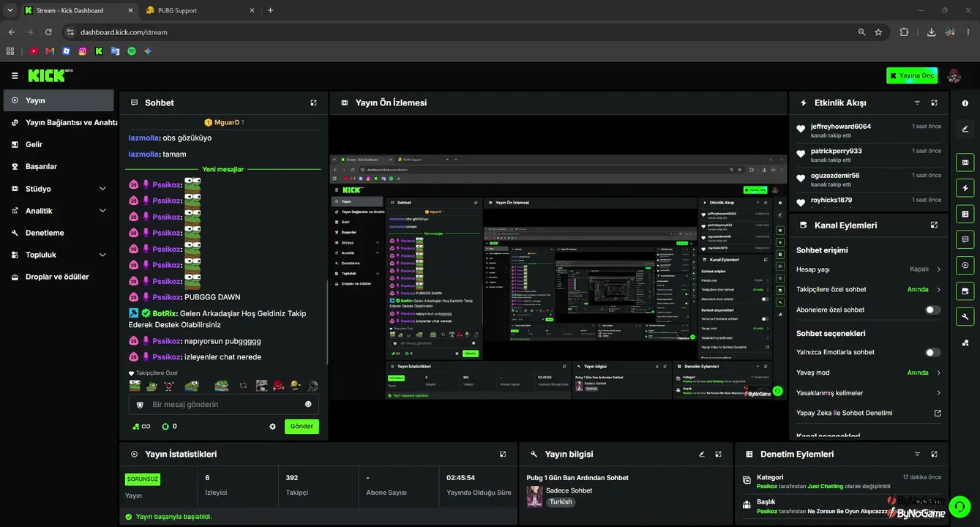Viewport: 980px width, 527px height.
Task: Toggle the channel actions widget in right sidebar
Action: coord(965,291)
